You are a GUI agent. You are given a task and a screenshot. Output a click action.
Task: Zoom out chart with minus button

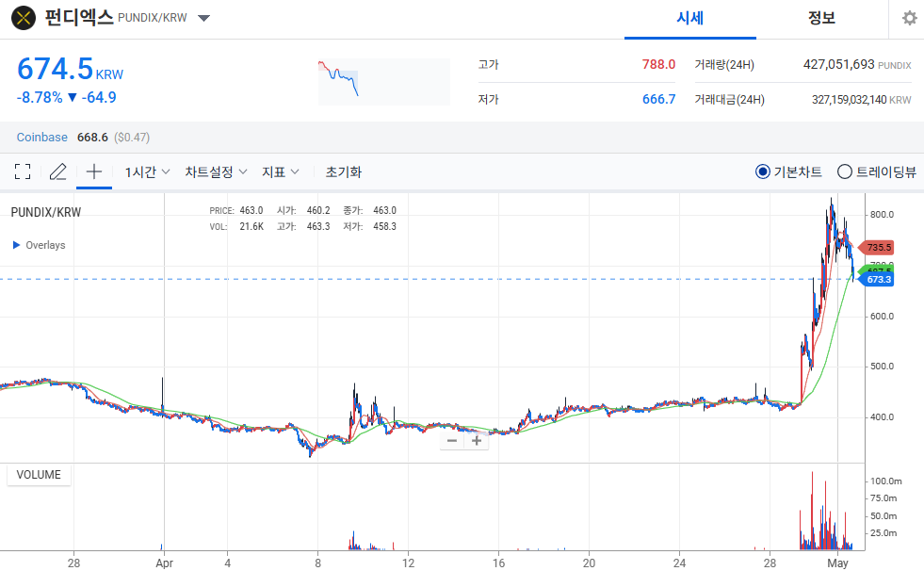[452, 440]
